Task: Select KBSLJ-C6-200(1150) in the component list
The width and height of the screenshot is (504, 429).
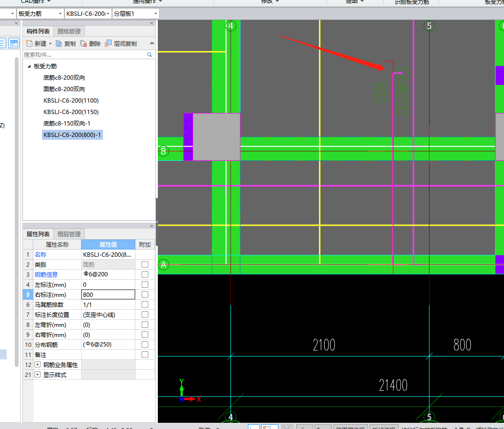Action: pos(71,112)
